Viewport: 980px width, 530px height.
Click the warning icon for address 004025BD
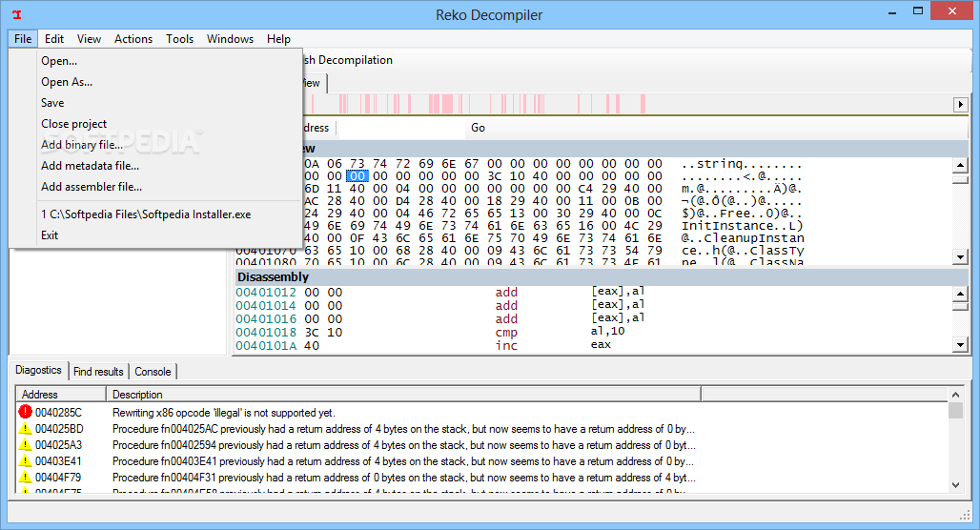25,428
